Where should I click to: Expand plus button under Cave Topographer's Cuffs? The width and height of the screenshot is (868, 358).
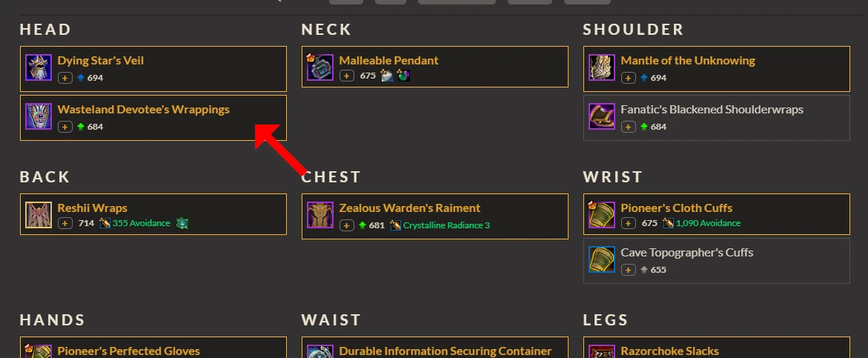[x=628, y=270]
